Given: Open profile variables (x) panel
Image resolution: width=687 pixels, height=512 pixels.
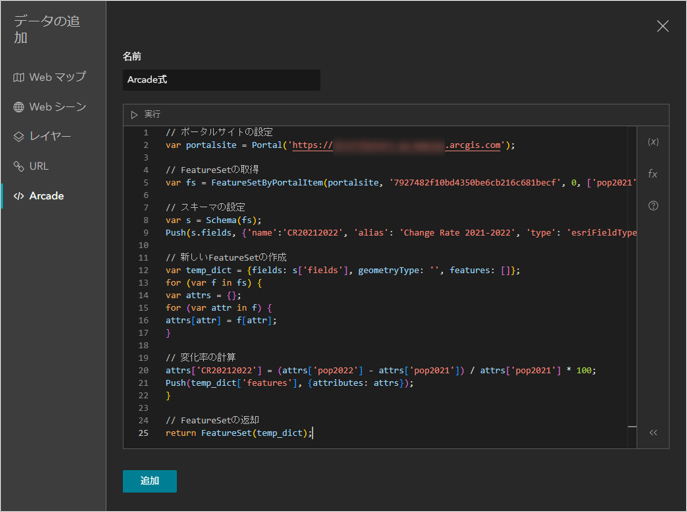Looking at the screenshot, I should pyautogui.click(x=653, y=141).
